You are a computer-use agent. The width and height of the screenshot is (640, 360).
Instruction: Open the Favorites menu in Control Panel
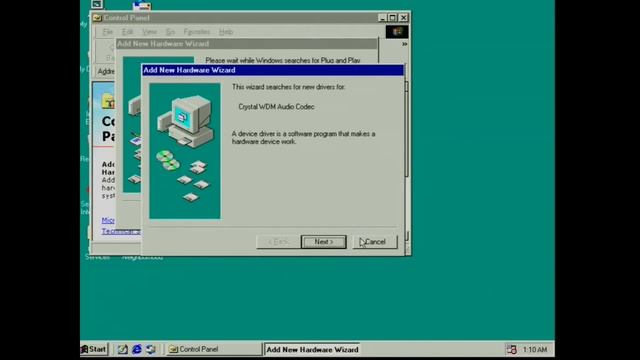[197, 32]
